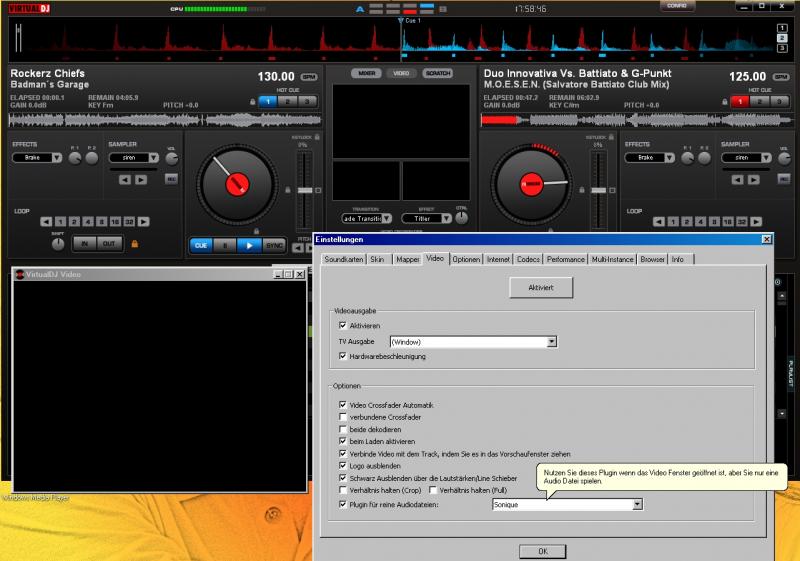Open the CONFIG button at top
The height and width of the screenshot is (561, 800).
click(x=677, y=6)
